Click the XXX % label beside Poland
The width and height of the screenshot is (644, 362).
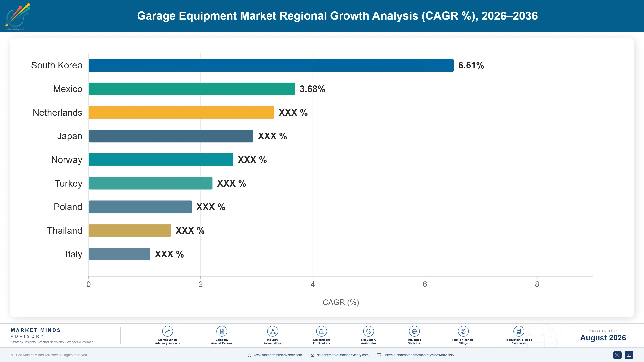[x=211, y=207]
